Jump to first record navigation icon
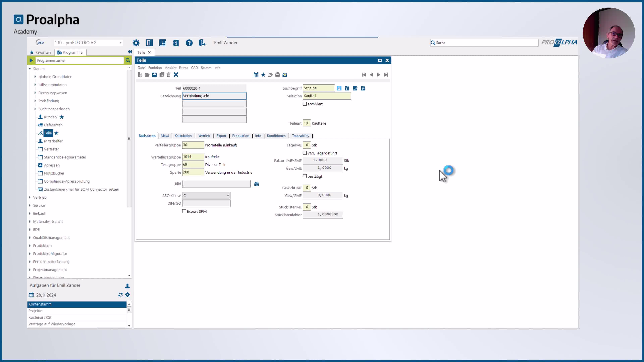 pyautogui.click(x=364, y=75)
